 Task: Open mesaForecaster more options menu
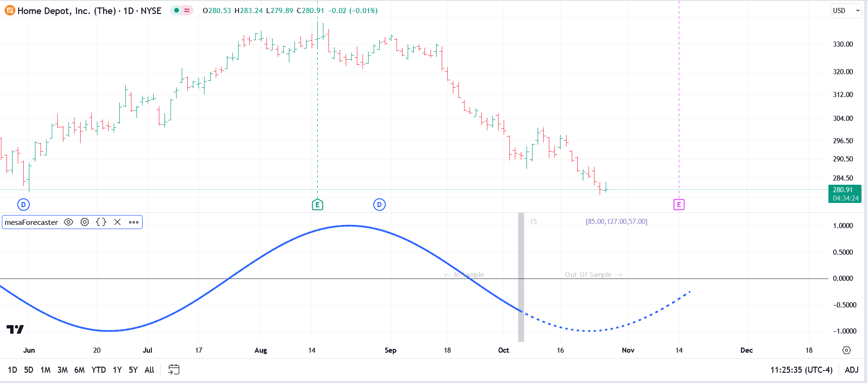134,222
